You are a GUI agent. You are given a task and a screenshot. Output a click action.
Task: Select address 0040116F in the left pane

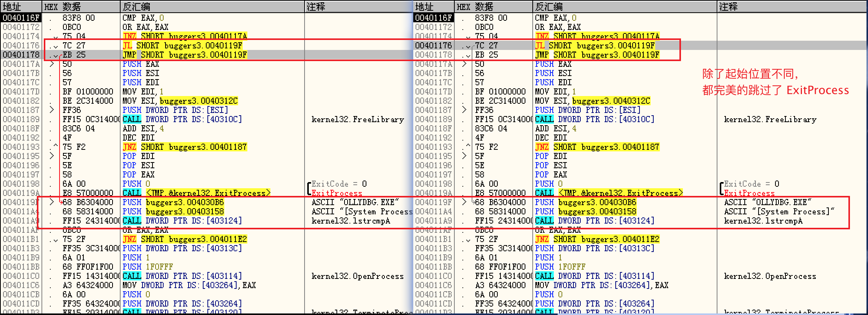pos(21,18)
